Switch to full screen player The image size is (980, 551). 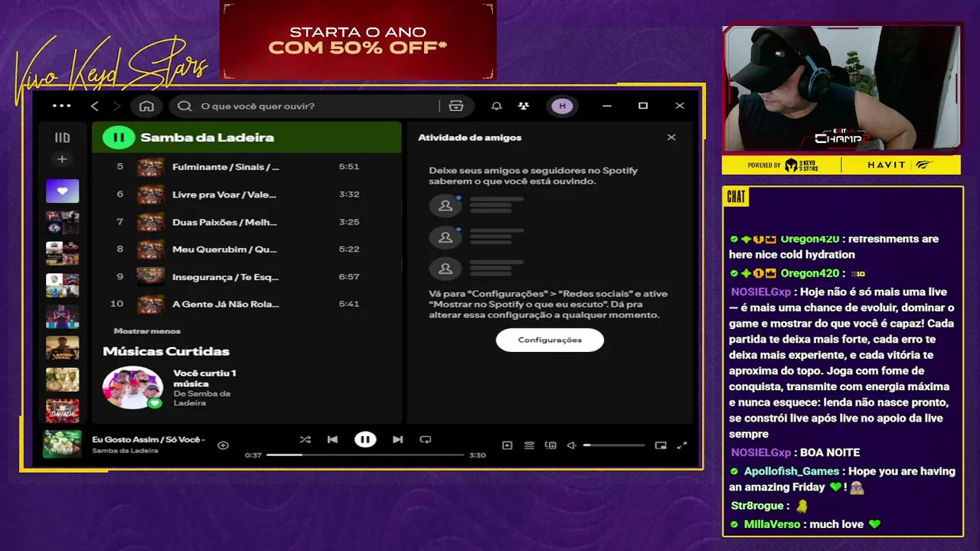(683, 445)
